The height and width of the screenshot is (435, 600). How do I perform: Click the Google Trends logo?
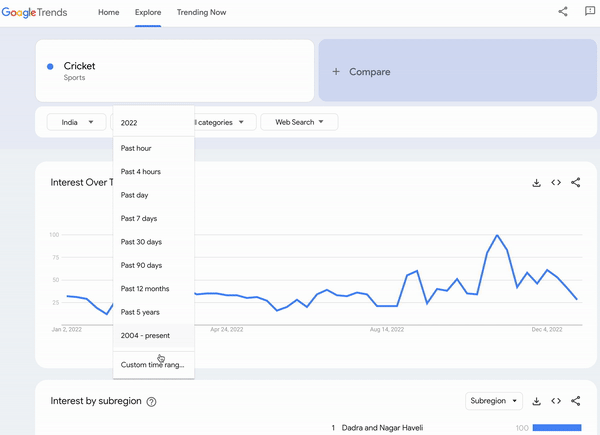(34, 12)
